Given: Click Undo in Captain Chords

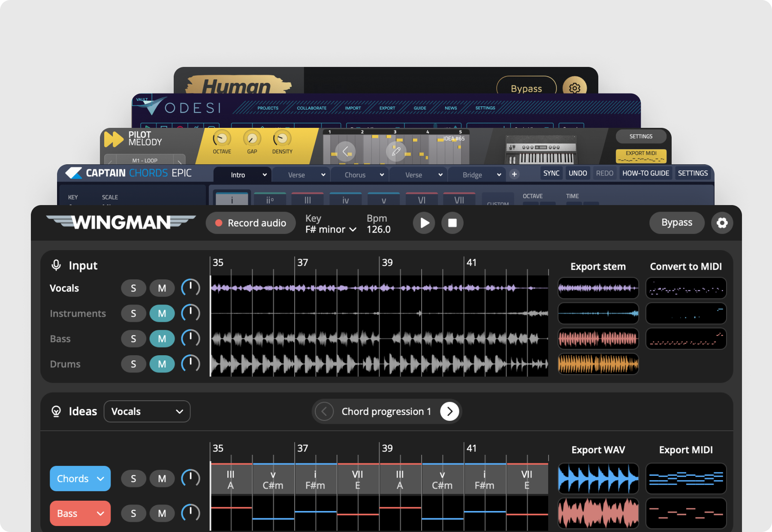Looking at the screenshot, I should [x=578, y=173].
